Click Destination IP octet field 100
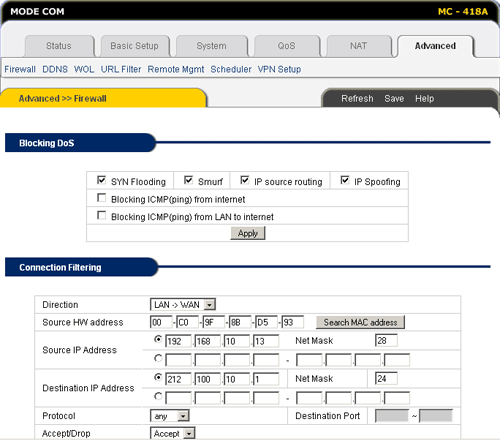Image resolution: width=500 pixels, height=441 pixels. 208,379
